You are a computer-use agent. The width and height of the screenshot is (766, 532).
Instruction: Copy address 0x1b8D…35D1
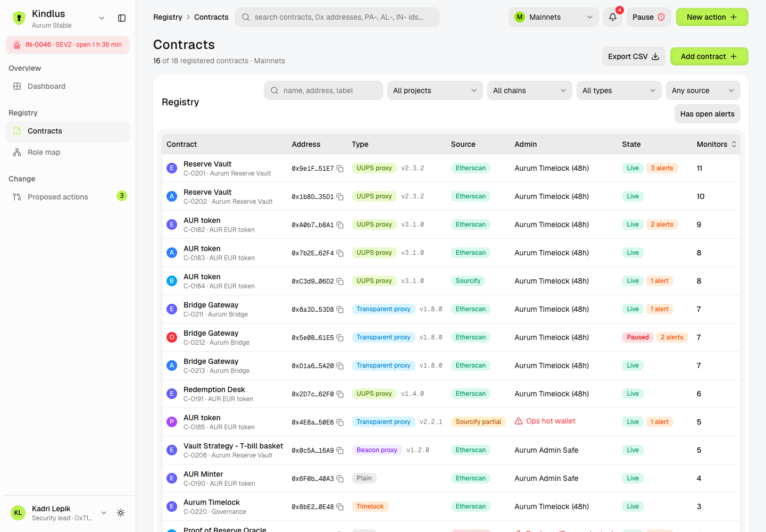[x=340, y=197]
